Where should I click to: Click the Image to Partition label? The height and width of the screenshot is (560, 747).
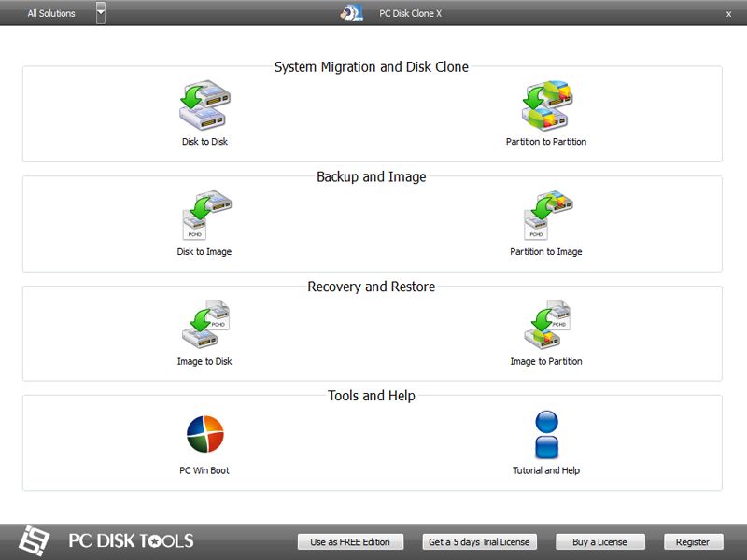546,361
